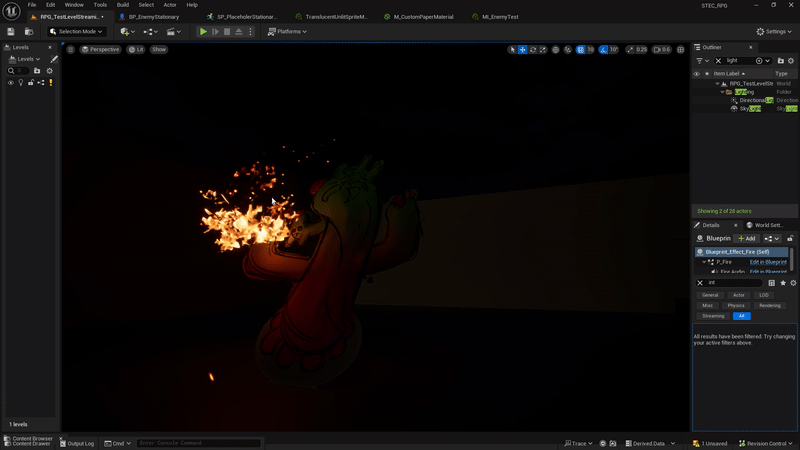Collapse the Lighting folder in the Outliner

tap(722, 92)
